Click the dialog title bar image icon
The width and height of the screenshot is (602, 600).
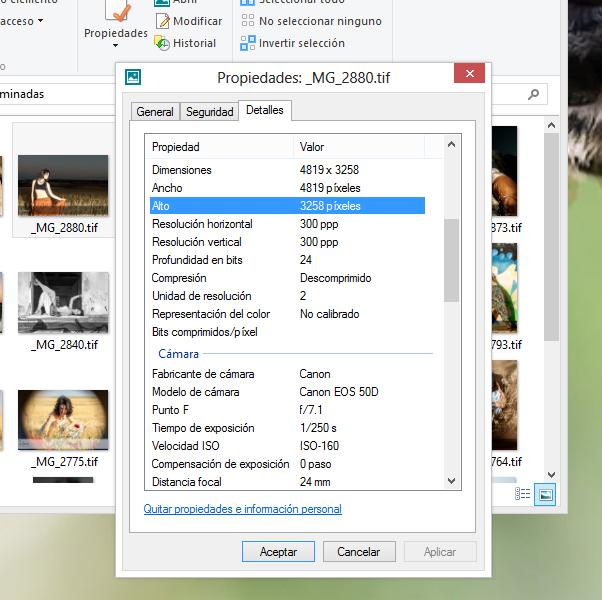pyautogui.click(x=133, y=77)
